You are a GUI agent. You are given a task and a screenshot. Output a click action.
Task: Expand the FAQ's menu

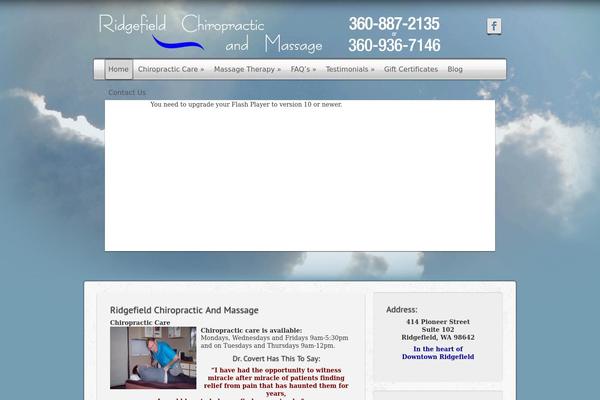tap(303, 69)
